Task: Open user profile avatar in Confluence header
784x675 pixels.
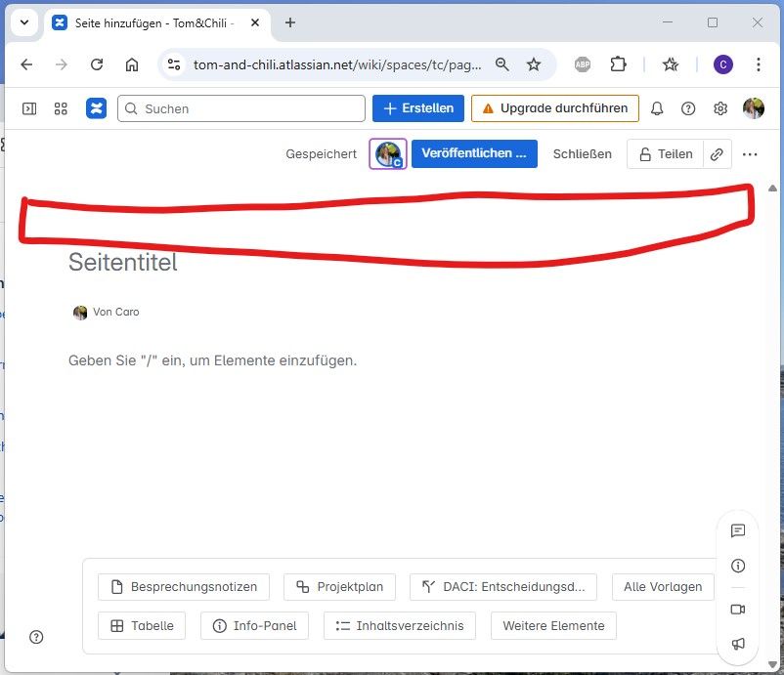Action: pos(753,108)
